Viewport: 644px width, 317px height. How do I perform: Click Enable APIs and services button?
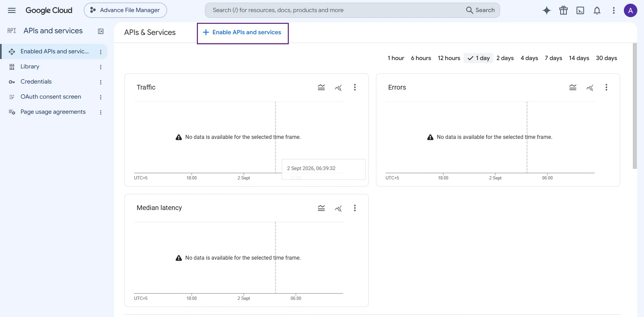click(x=243, y=33)
